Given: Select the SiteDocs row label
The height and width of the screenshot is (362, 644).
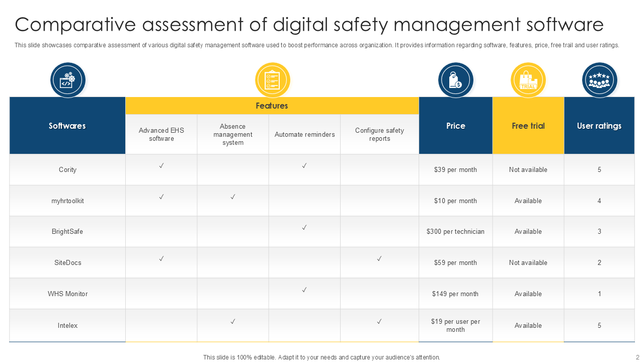Looking at the screenshot, I should (x=67, y=262).
